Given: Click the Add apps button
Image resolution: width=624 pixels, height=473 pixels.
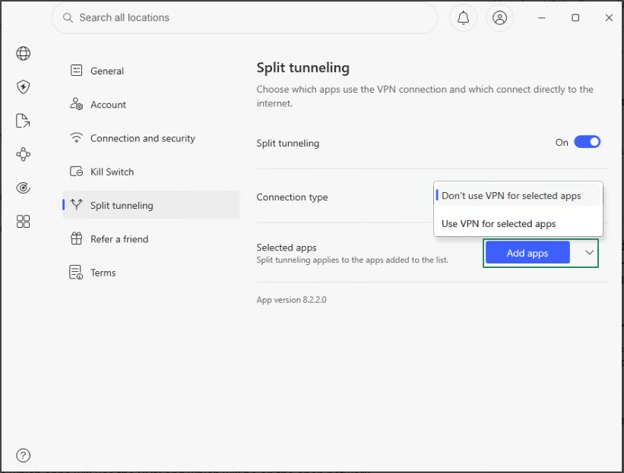Looking at the screenshot, I should [527, 253].
